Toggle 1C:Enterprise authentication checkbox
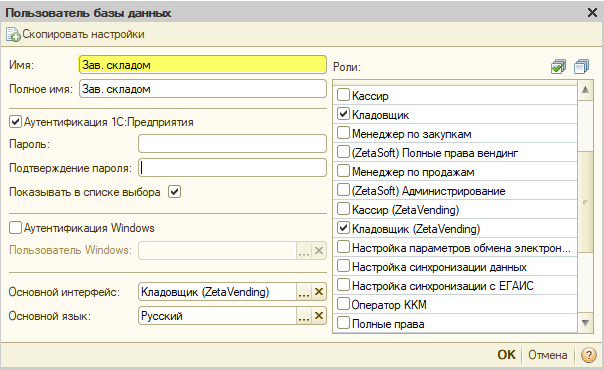Viewport: 604px width, 370px height. pyautogui.click(x=15, y=122)
